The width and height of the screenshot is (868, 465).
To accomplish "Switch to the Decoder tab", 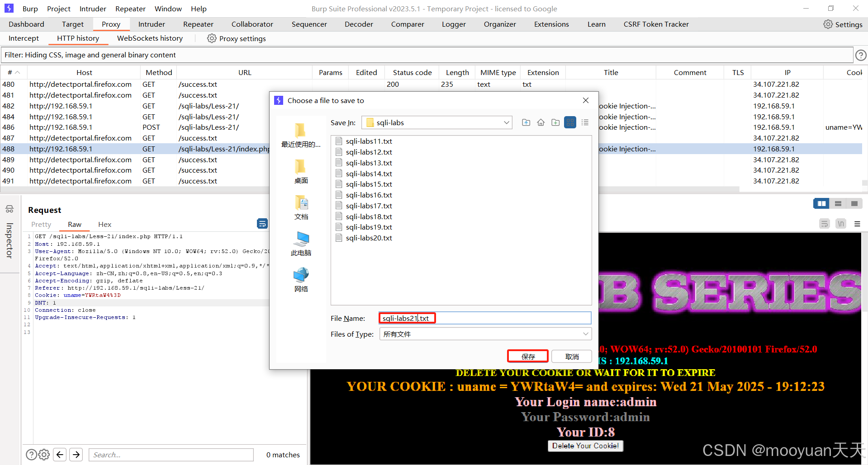I will [359, 24].
